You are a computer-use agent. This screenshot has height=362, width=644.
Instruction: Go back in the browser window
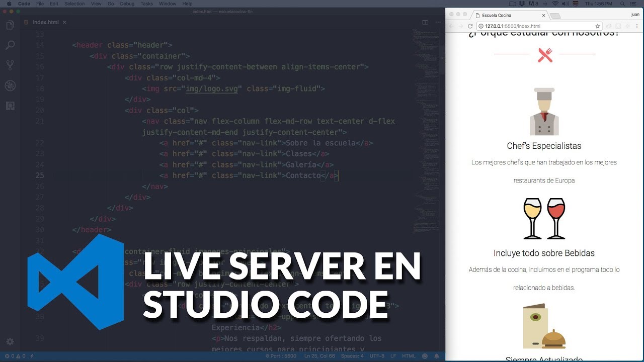pos(451,26)
